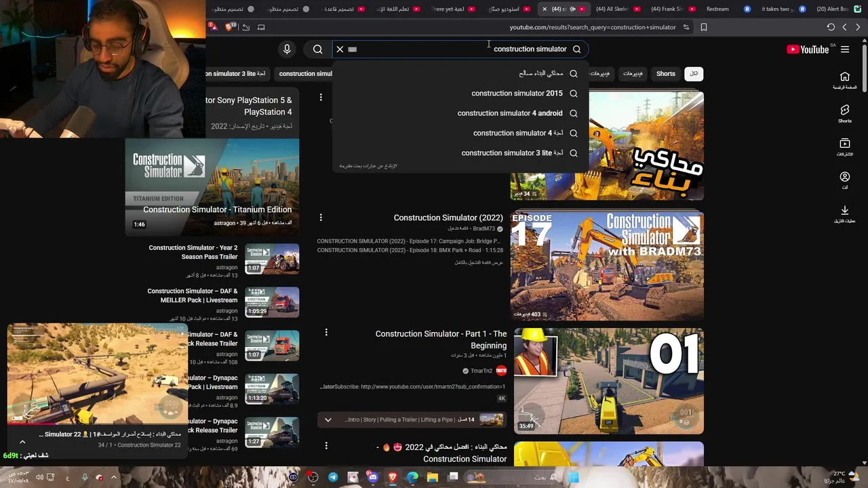Open 'DAF & MEILLER Pack | Livestream' video
This screenshot has width=868, height=488.
tap(193, 296)
